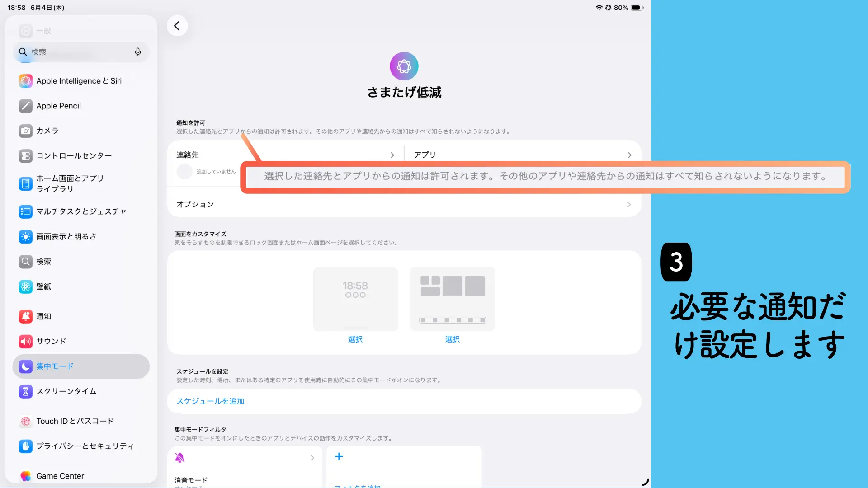Image resolution: width=868 pixels, height=488 pixels.
Task: Open the アプリ apps chevron
Action: pyautogui.click(x=629, y=155)
